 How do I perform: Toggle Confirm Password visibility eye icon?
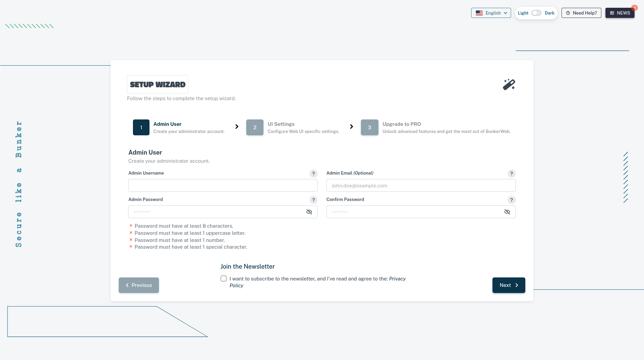point(507,212)
